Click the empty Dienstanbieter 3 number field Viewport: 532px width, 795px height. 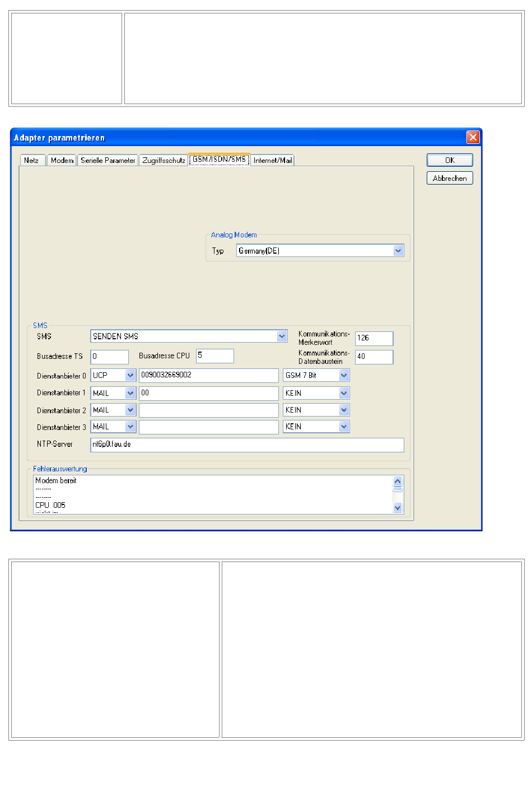[209, 427]
